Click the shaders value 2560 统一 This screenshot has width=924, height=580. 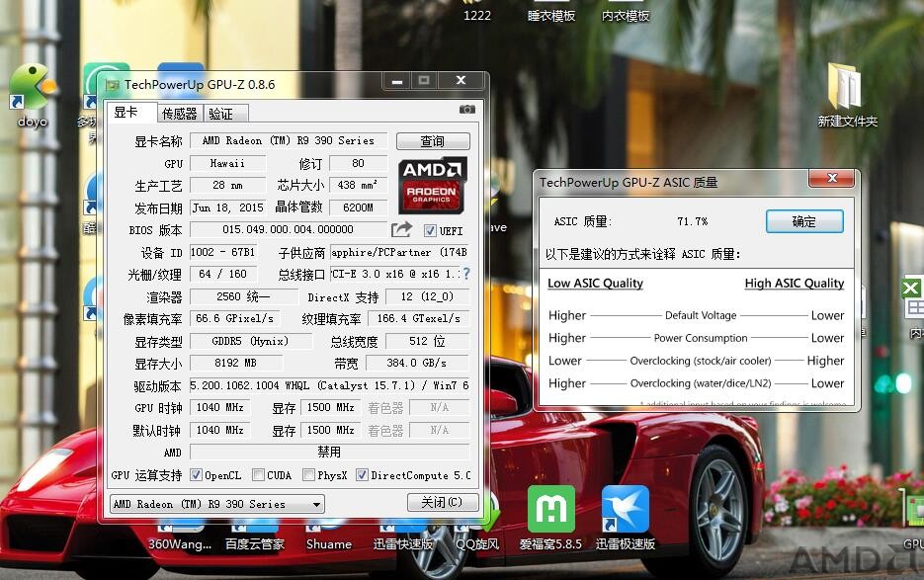click(x=244, y=296)
